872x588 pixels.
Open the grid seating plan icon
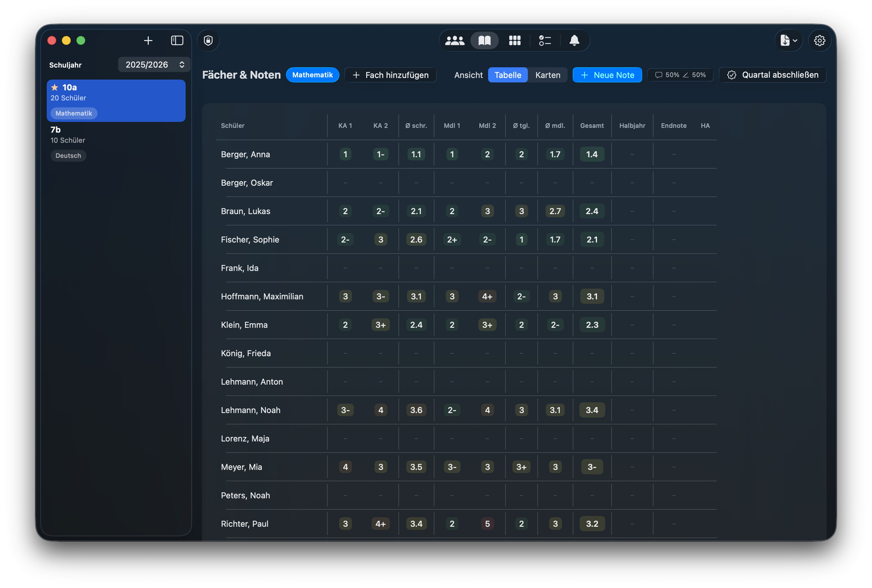coord(515,40)
